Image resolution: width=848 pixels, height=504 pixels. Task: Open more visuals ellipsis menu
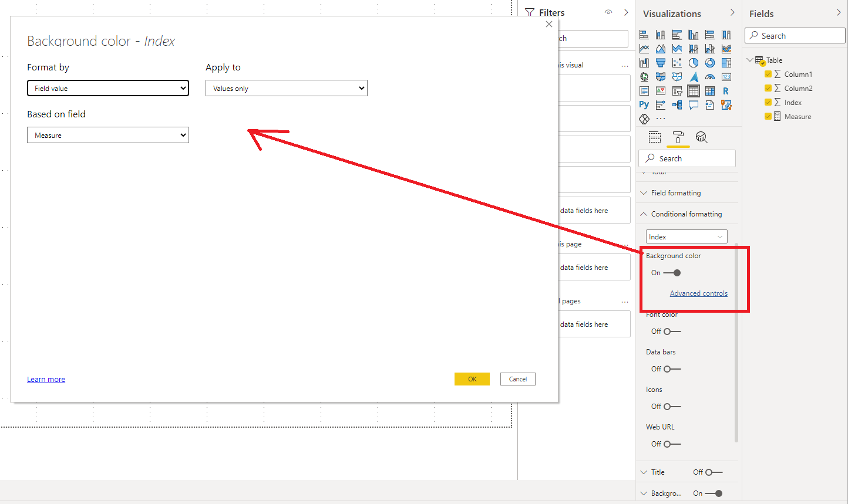[661, 119]
